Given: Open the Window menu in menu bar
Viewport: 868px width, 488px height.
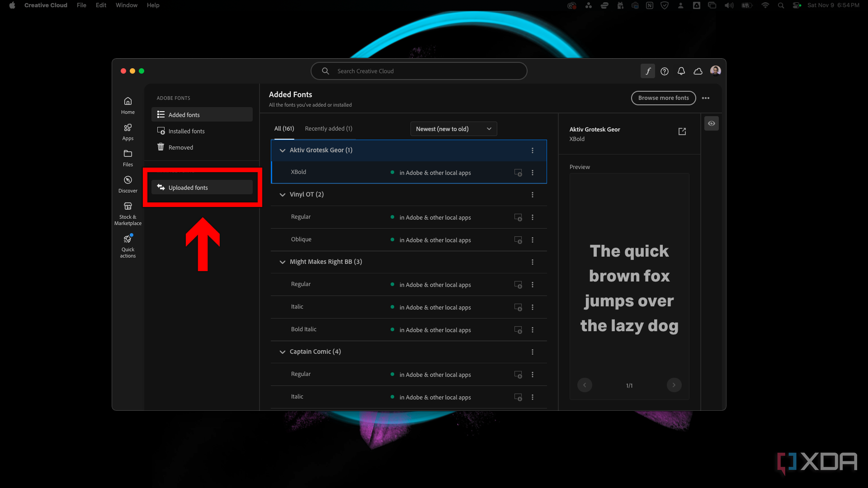Looking at the screenshot, I should 127,5.
